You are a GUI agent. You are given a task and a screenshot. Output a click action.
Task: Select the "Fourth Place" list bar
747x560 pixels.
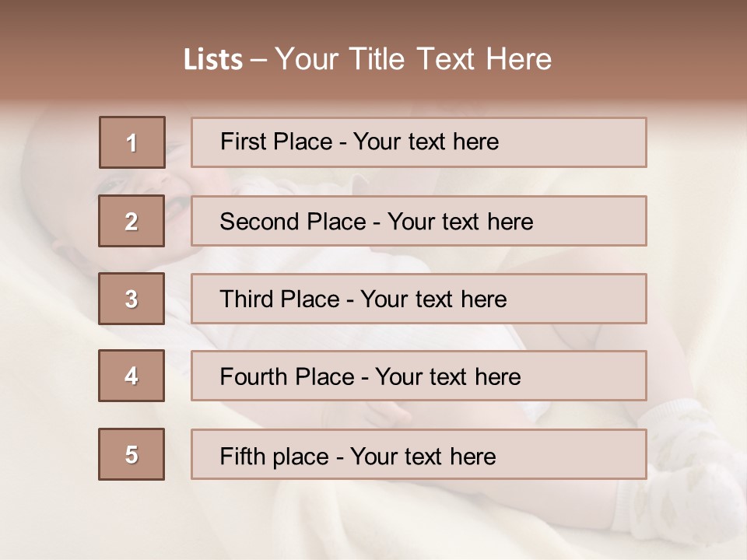click(x=419, y=376)
